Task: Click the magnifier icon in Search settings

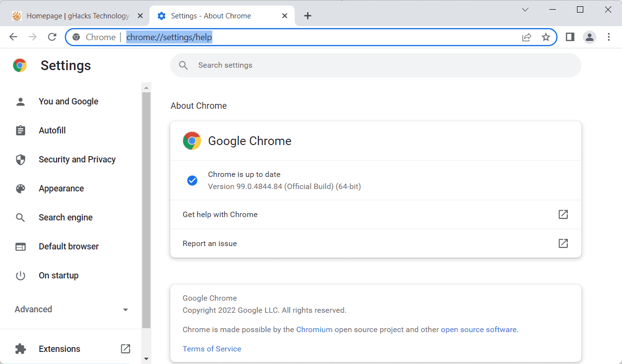Action: 183,65
